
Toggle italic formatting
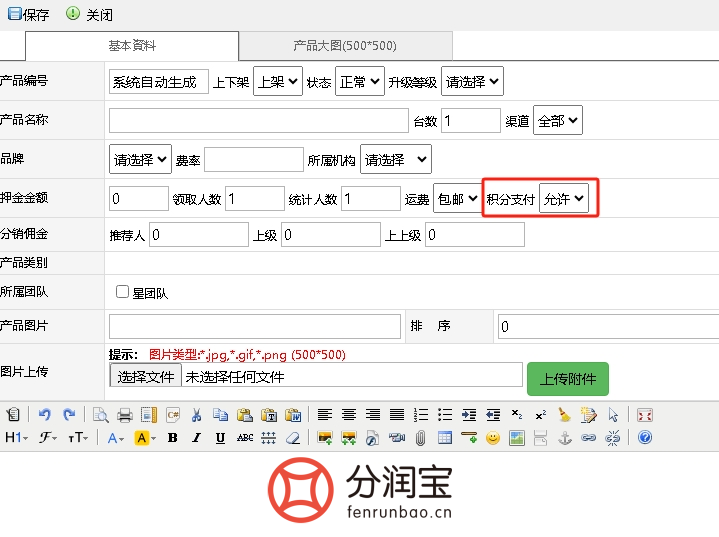197,437
